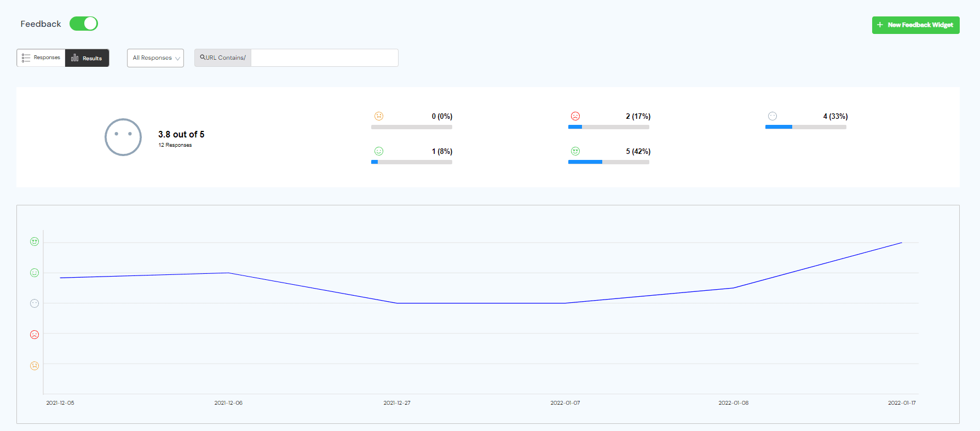
Task: Click the "3.8 out of 5" rating text
Action: click(181, 134)
